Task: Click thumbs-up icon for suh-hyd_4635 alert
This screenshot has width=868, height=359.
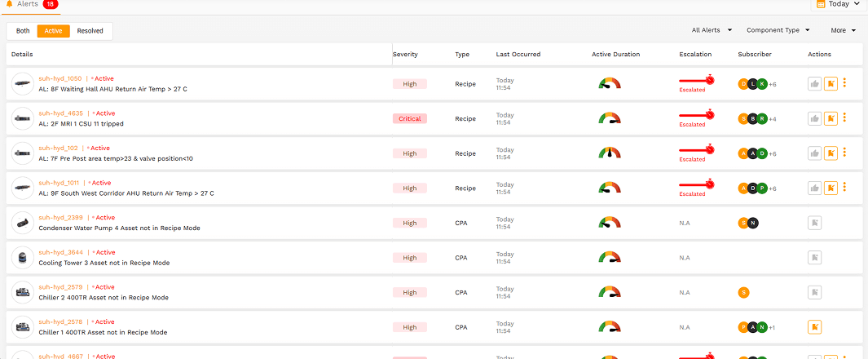Action: pos(814,118)
